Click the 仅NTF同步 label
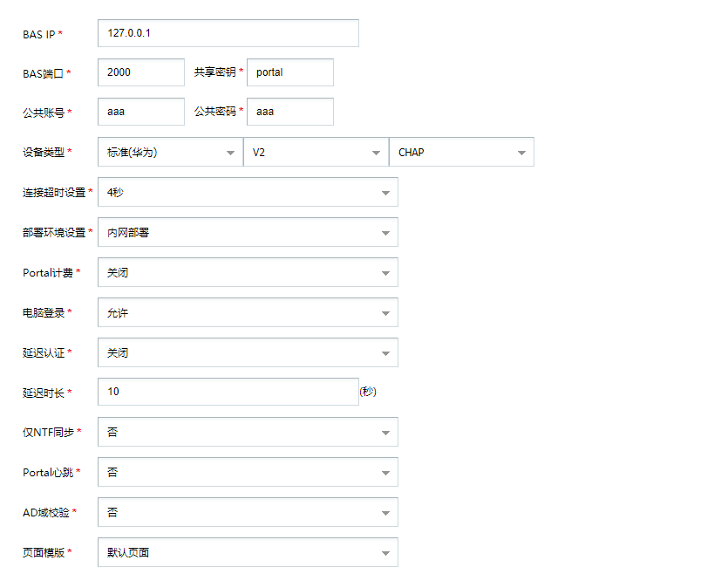Image resolution: width=728 pixels, height=574 pixels. pos(48,433)
